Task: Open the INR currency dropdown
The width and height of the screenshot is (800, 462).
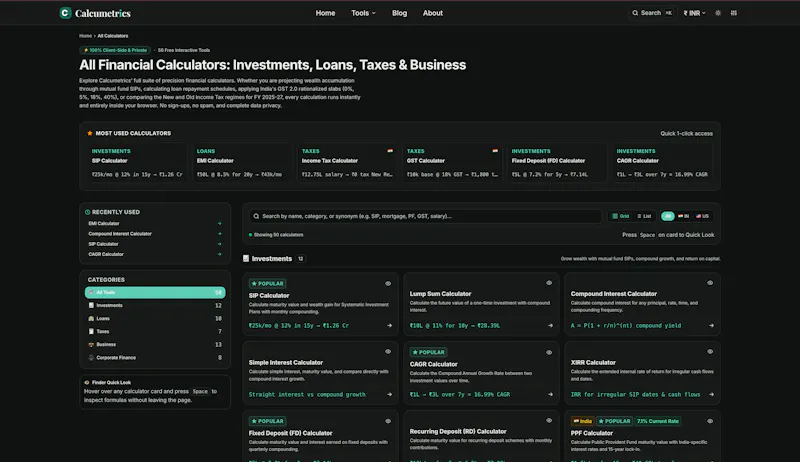Action: [x=694, y=13]
